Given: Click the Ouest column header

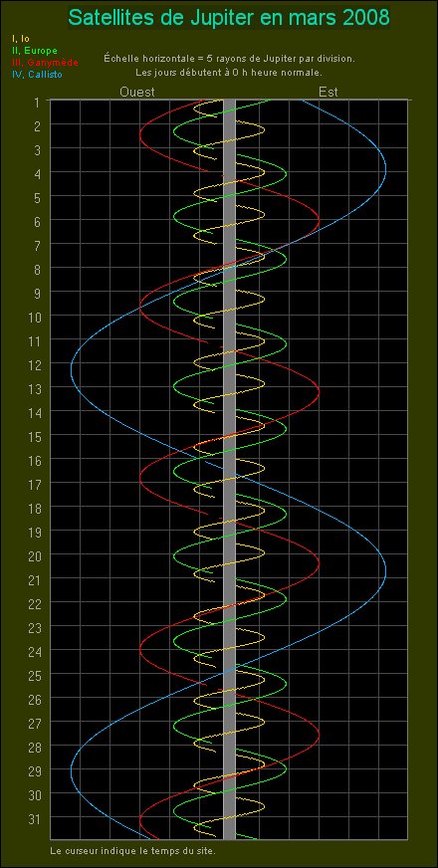Looking at the screenshot, I should click(x=137, y=92).
